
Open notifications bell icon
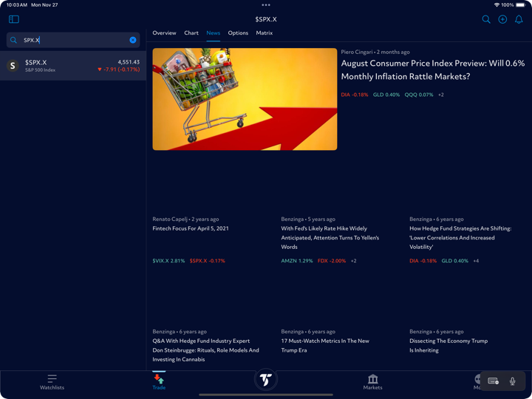pos(519,19)
